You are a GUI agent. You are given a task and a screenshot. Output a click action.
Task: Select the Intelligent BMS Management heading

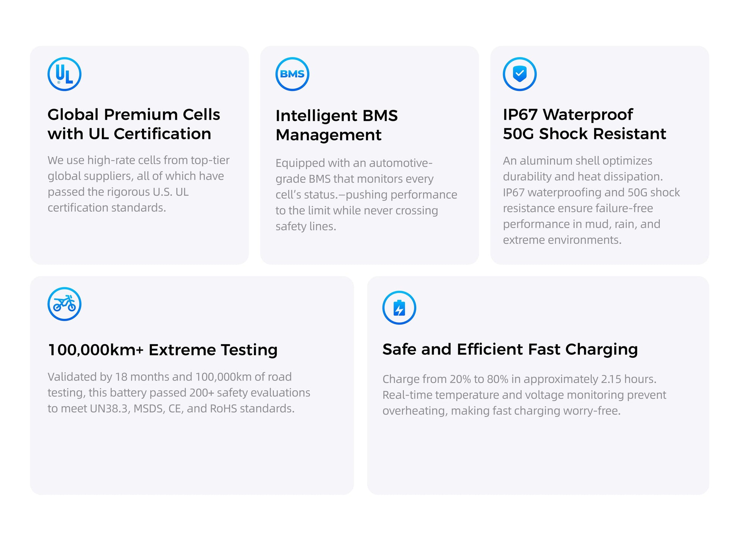(x=337, y=125)
